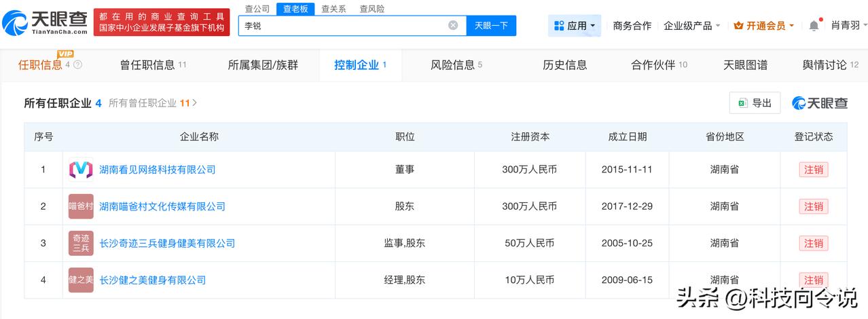Click the 天眼一下 search button
Viewport: 868px width, 319px height.
click(491, 26)
